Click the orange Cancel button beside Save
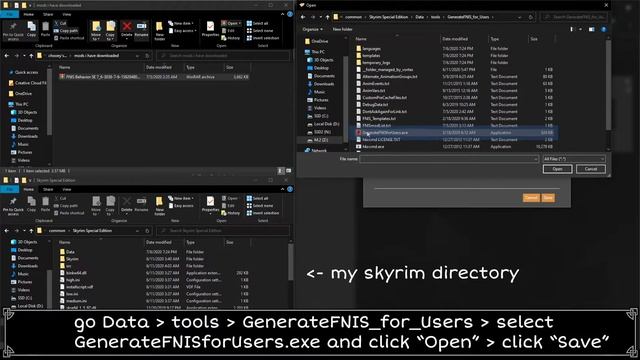 531,198
